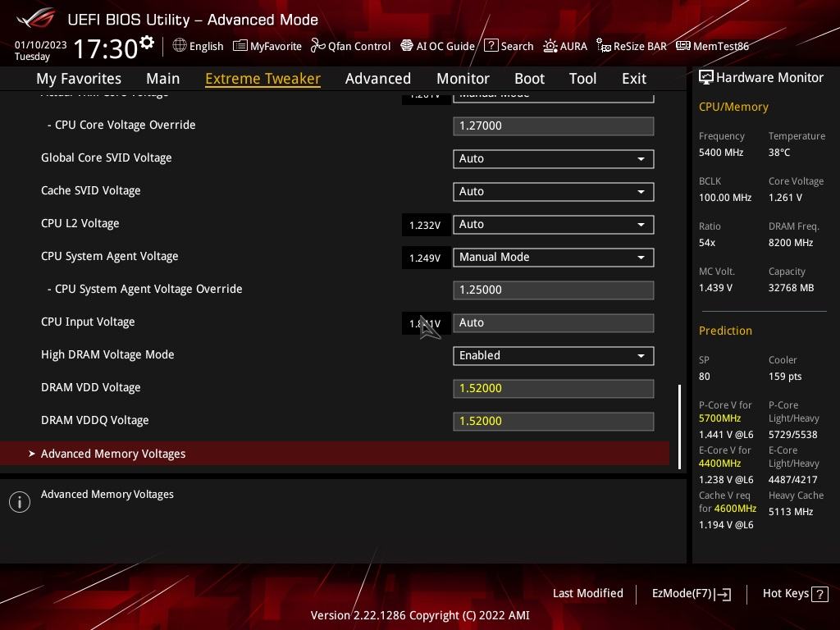Open the CPU System Agent Voltage mode dropdown
The image size is (840, 630).
pos(554,258)
